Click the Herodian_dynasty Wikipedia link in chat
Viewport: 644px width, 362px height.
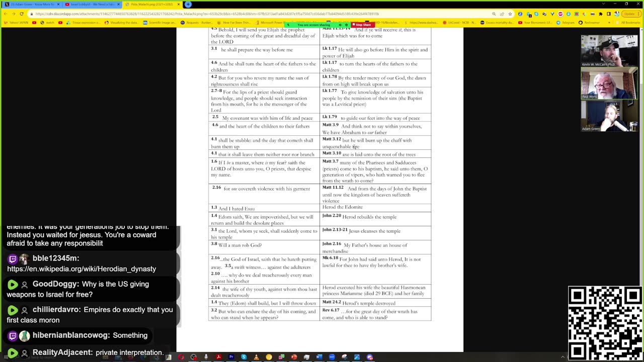click(x=82, y=269)
